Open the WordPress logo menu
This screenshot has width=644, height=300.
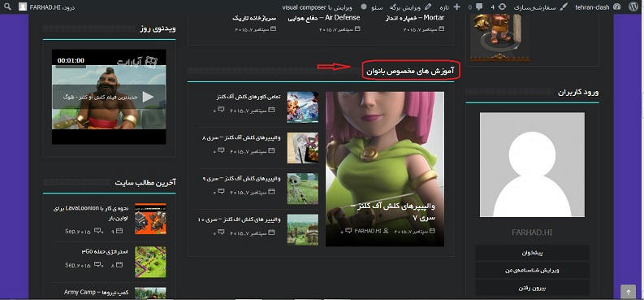click(x=633, y=7)
